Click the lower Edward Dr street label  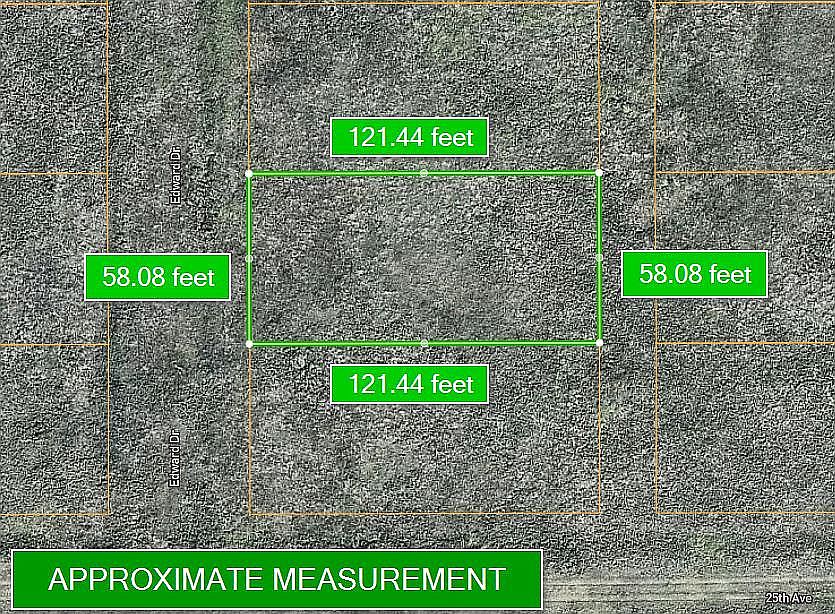pyautogui.click(x=174, y=458)
